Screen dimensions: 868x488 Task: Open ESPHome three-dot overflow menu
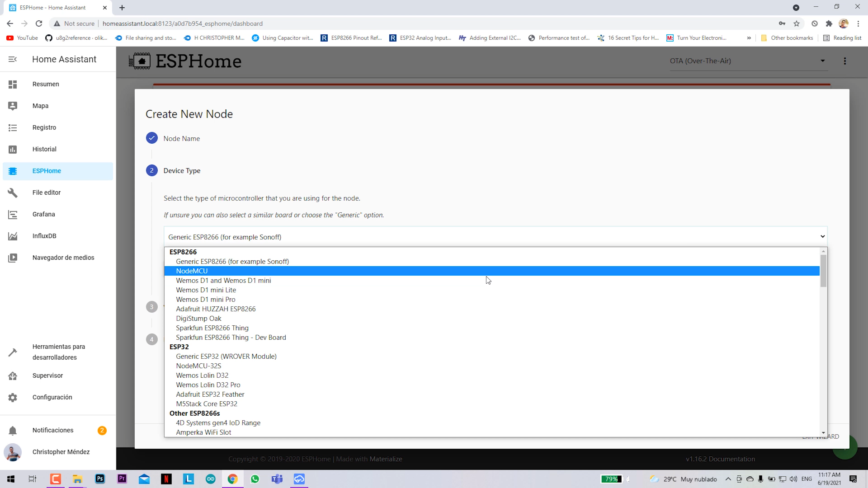(x=844, y=61)
